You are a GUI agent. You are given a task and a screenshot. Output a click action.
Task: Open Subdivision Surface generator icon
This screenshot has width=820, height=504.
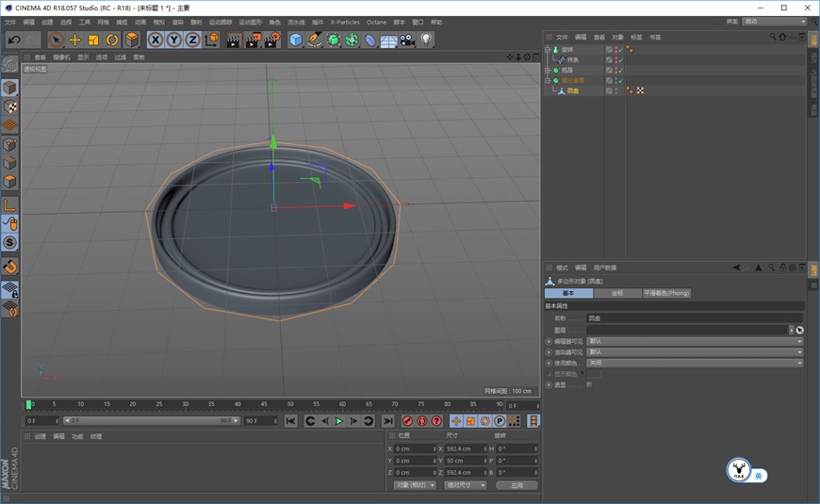click(x=333, y=40)
